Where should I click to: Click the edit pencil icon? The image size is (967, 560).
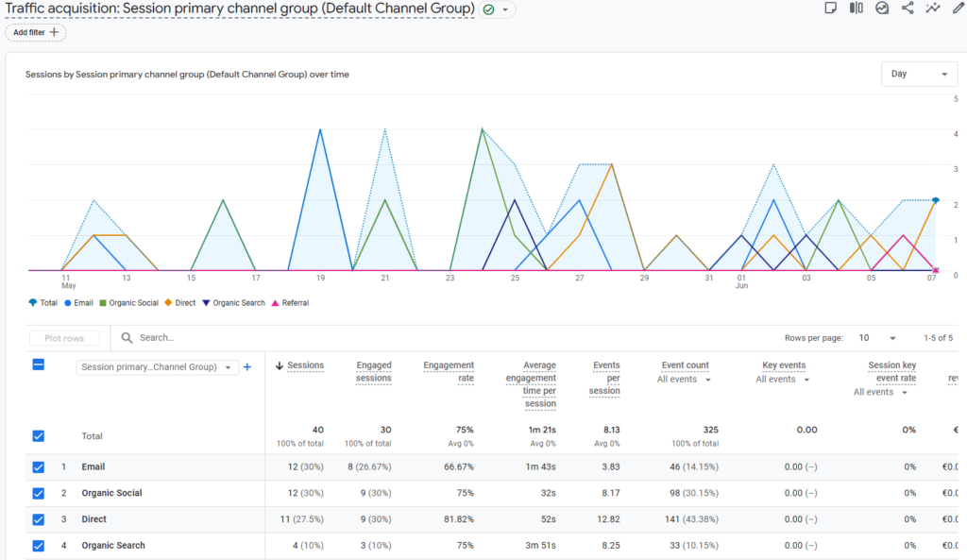coord(958,8)
